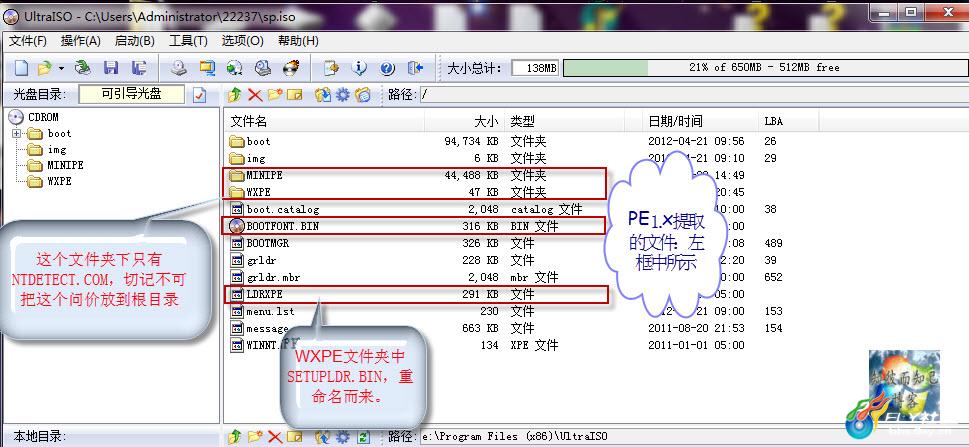Image resolution: width=969 pixels, height=447 pixels.
Task: Open the 工具(T) menu
Action: pyautogui.click(x=188, y=41)
